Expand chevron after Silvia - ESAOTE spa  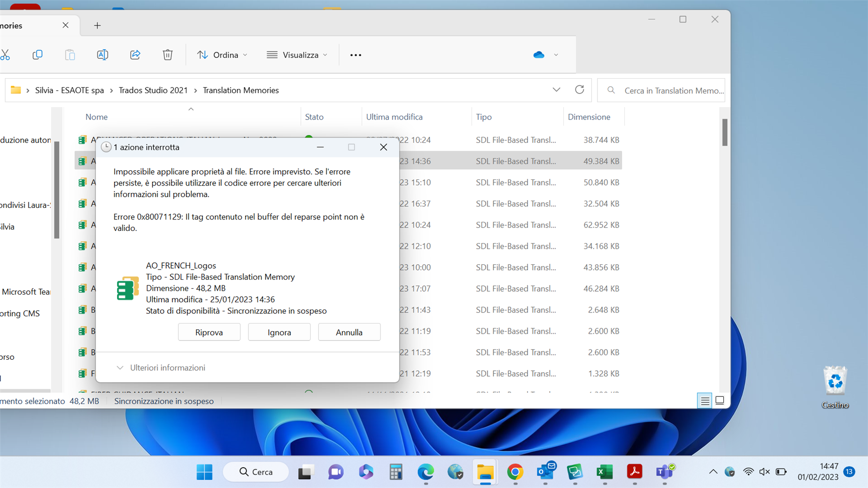tap(111, 90)
